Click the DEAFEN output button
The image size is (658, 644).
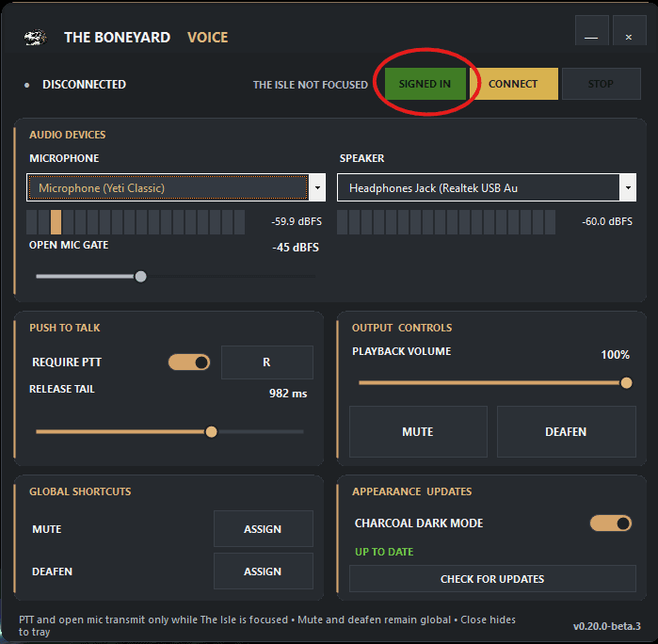(566, 431)
